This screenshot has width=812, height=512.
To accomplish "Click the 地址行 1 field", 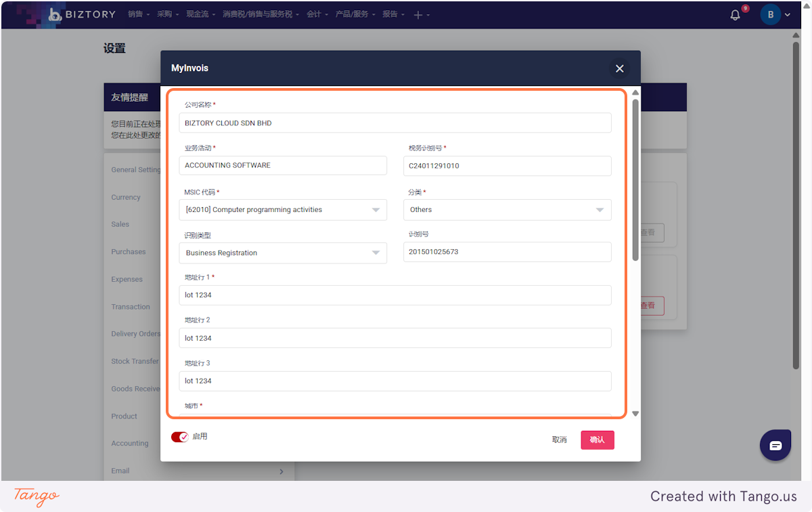I will click(395, 295).
